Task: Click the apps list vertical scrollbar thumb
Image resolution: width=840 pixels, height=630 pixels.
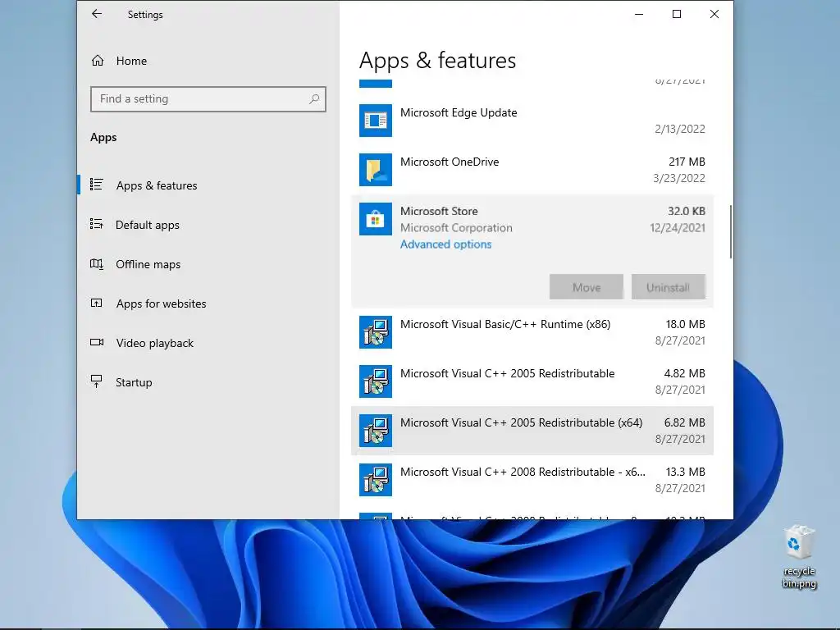Action: pyautogui.click(x=731, y=231)
